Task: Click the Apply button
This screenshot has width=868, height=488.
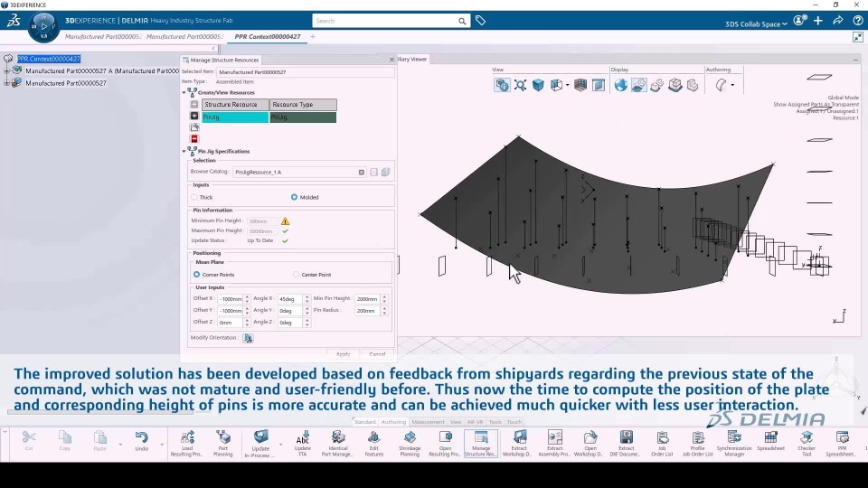Action: point(344,354)
